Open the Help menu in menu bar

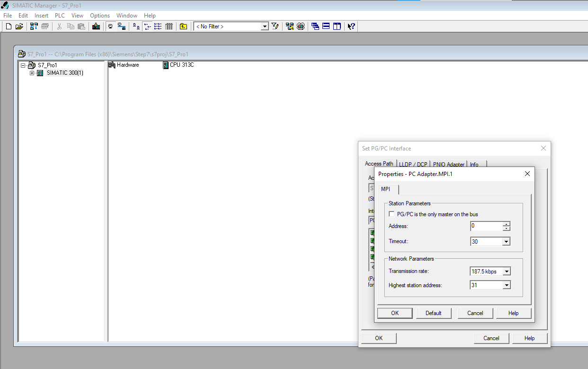[150, 16]
